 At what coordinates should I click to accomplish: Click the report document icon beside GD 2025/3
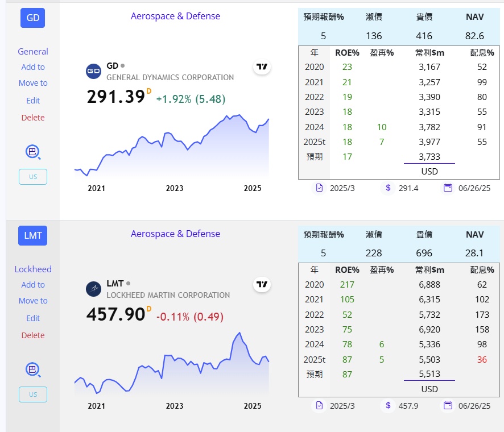click(x=319, y=188)
